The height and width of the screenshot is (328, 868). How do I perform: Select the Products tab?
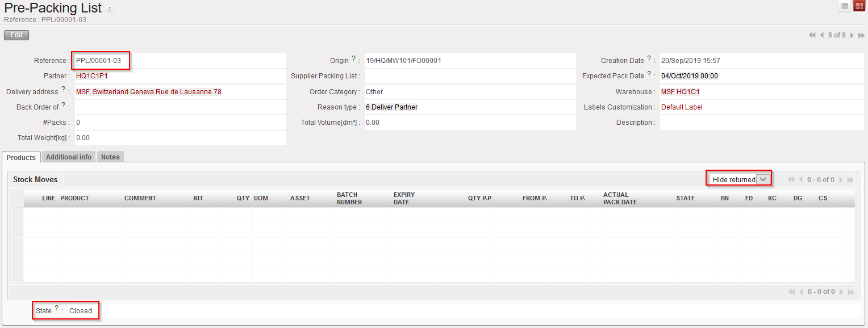tap(21, 157)
